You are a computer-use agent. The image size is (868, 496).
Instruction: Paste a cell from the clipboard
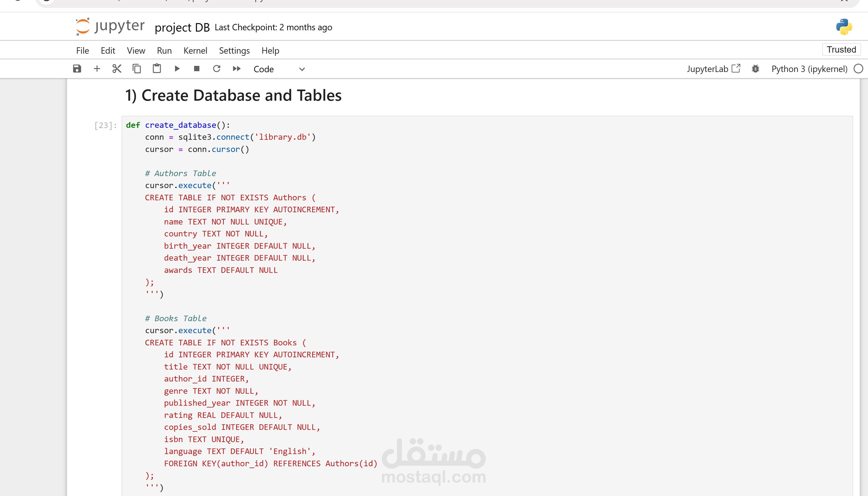157,69
